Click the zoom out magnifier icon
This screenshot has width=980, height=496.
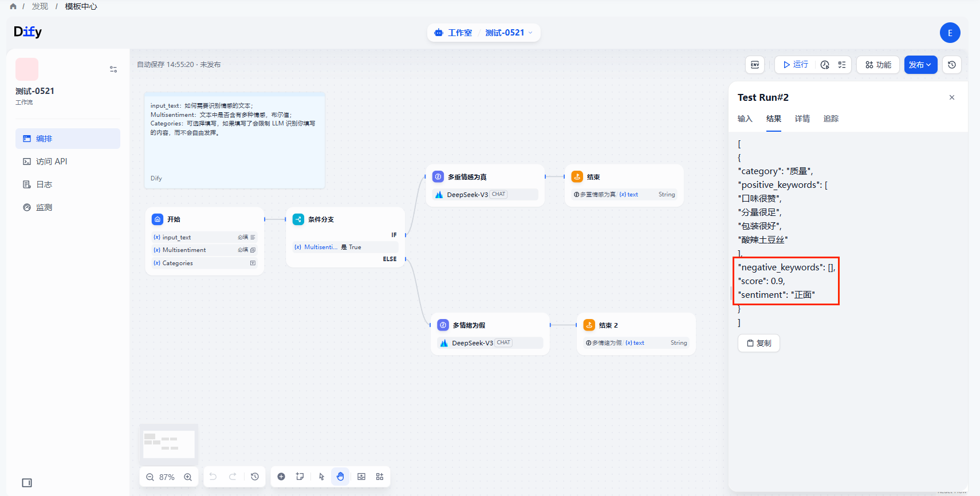tap(150, 477)
